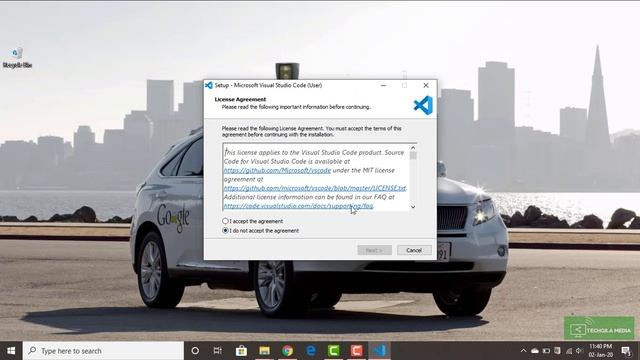
Task: Open Cortana circle icon on taskbar
Action: [195, 351]
